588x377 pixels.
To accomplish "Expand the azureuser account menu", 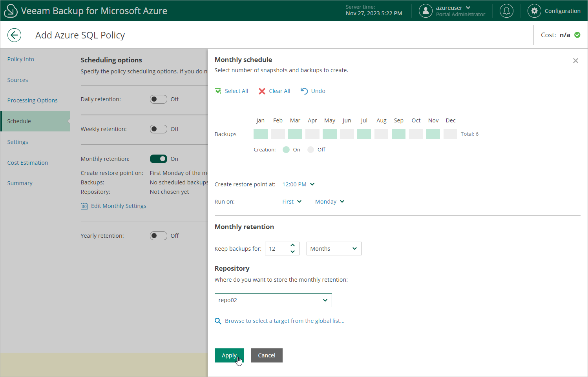I will 468,8.
